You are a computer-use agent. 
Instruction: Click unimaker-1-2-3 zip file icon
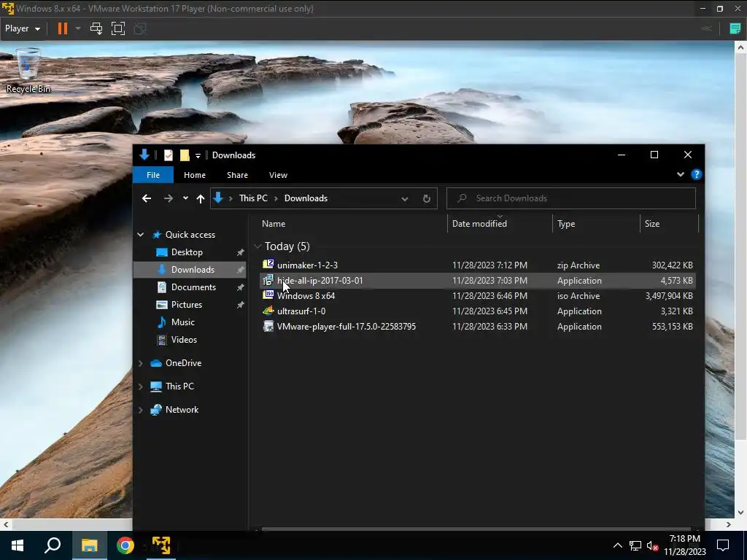[268, 264]
